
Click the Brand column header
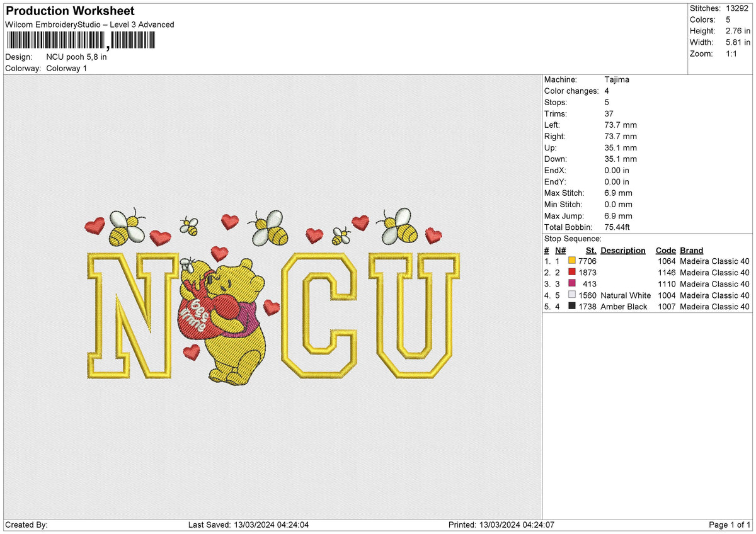click(x=691, y=250)
